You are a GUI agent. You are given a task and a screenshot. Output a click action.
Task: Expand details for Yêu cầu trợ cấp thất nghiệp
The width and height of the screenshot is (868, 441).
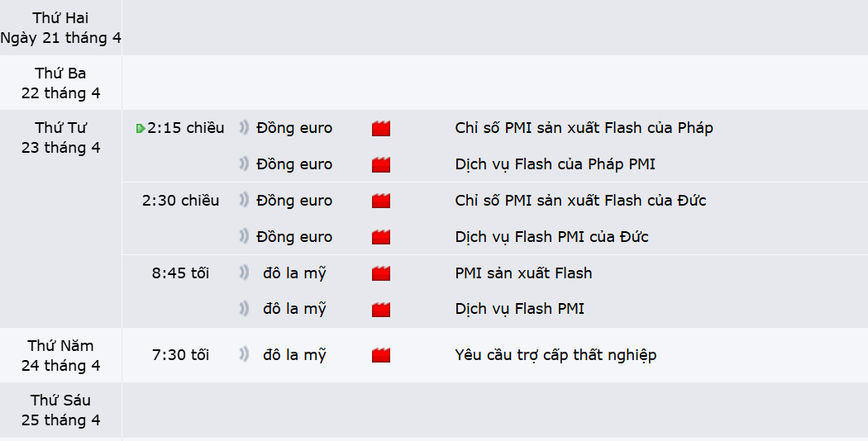click(556, 354)
